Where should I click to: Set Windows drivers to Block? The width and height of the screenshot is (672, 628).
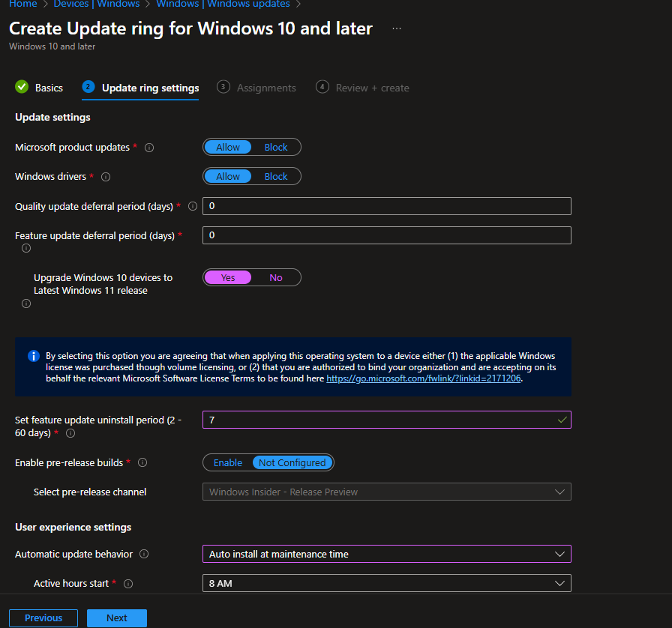point(276,177)
